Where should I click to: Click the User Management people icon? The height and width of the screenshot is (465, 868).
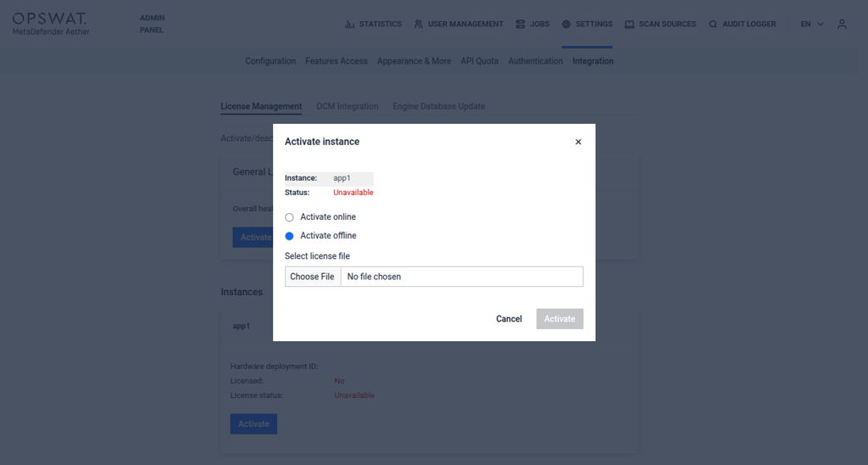pyautogui.click(x=419, y=25)
